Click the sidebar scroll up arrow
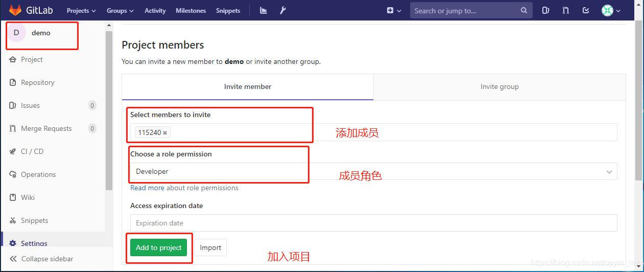The width and height of the screenshot is (644, 272). (109, 26)
